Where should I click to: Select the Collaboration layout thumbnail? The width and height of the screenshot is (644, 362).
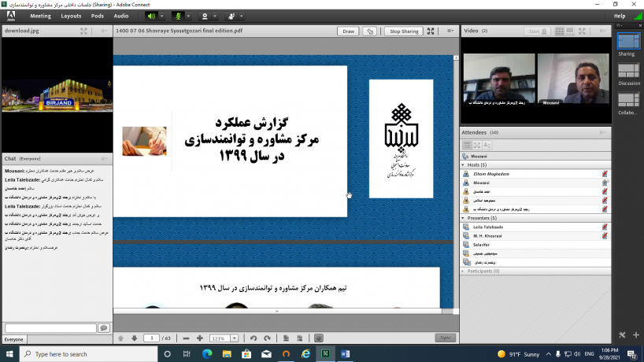tap(628, 101)
